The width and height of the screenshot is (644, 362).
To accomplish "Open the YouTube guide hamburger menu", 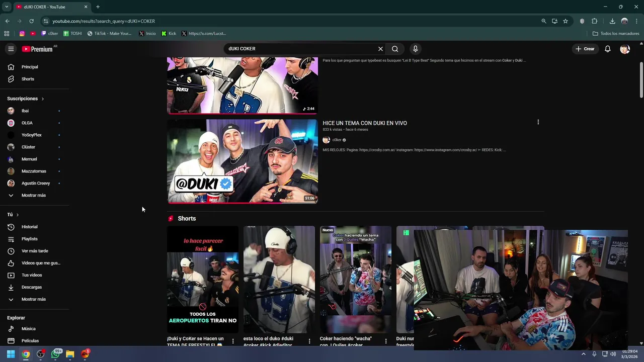I will tap(11, 49).
